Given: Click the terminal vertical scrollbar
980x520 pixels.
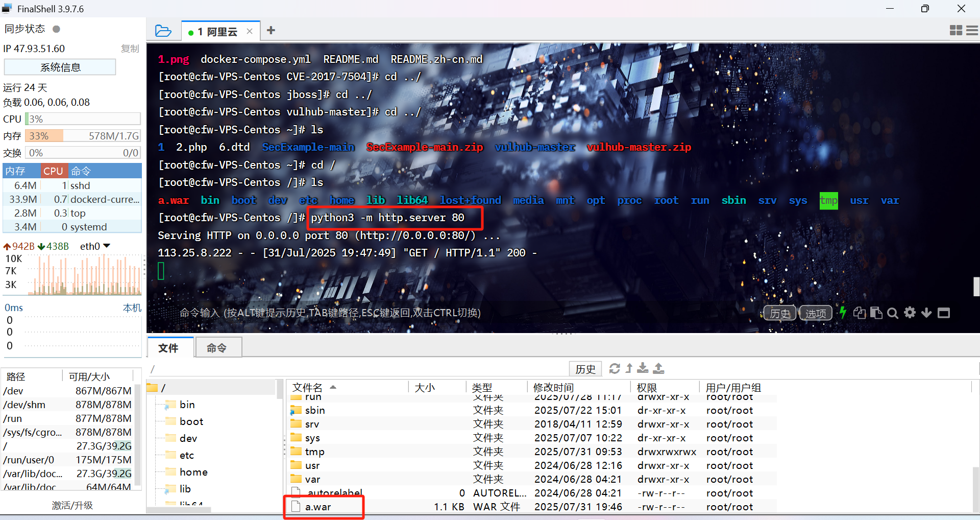Looking at the screenshot, I should [976, 287].
